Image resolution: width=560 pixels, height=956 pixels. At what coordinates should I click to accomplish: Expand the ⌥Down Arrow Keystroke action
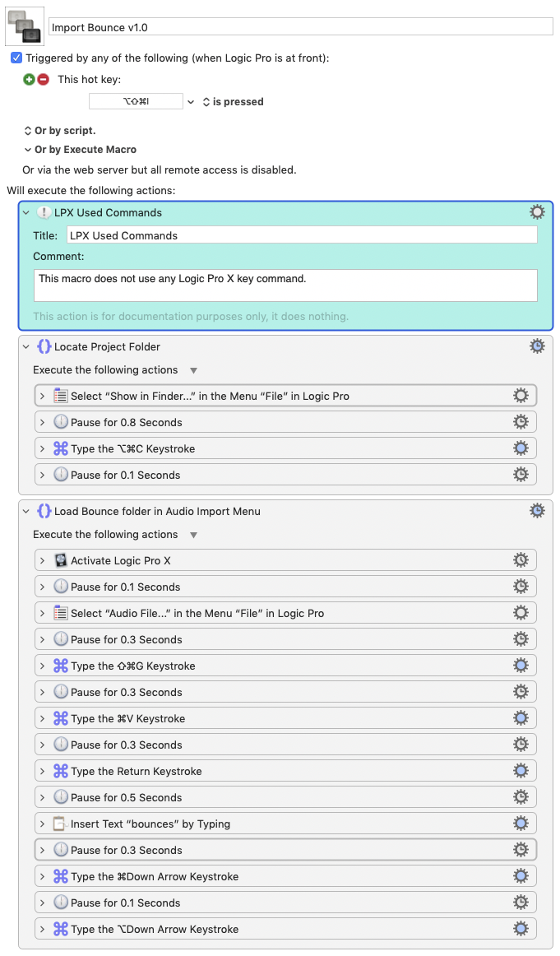(42, 930)
